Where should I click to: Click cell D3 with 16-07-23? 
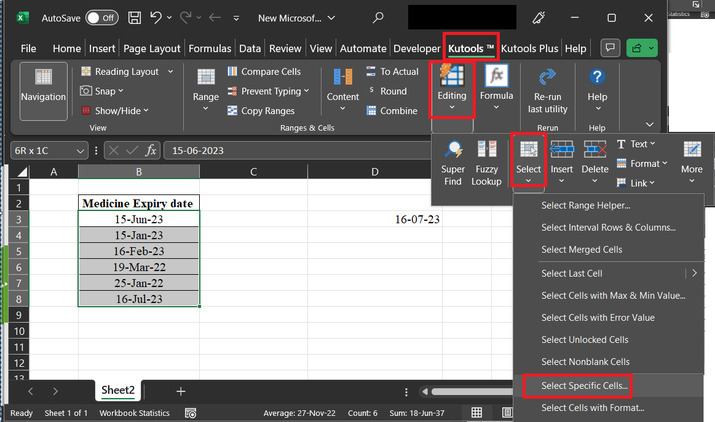(375, 219)
